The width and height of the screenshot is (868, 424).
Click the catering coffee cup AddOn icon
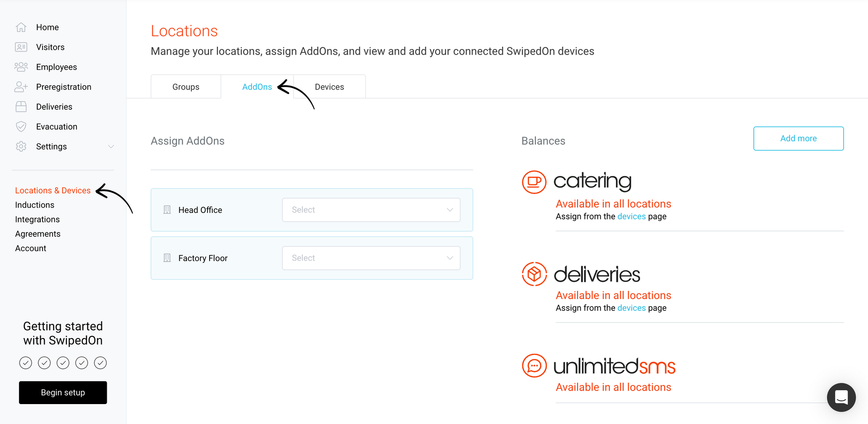coord(534,182)
